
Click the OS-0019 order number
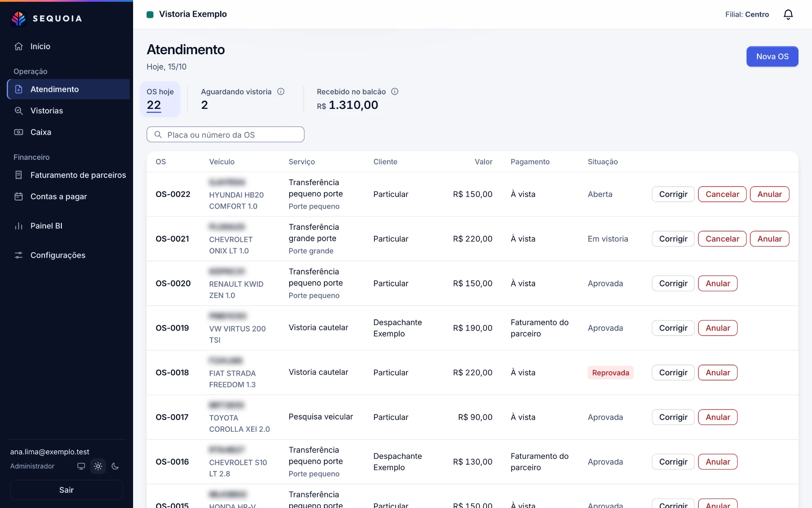[x=172, y=328]
